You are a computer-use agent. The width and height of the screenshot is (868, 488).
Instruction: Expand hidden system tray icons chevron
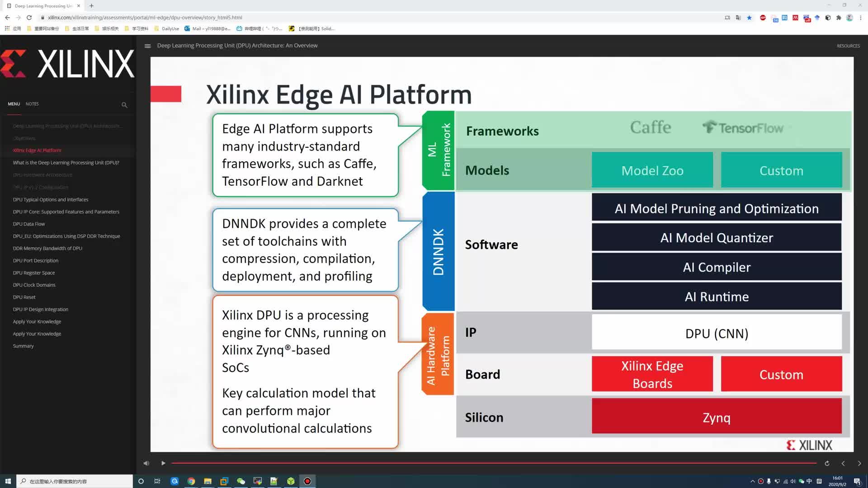(753, 481)
